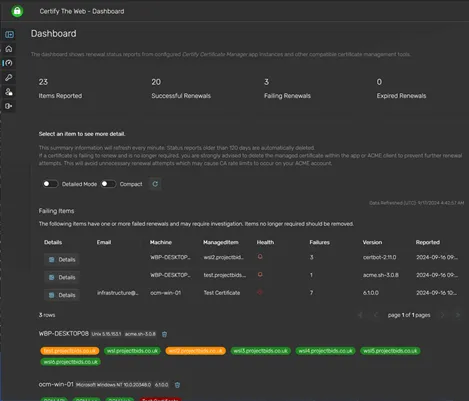Click the Data Refreshed timestamp text
The image size is (469, 401).
[x=416, y=203]
